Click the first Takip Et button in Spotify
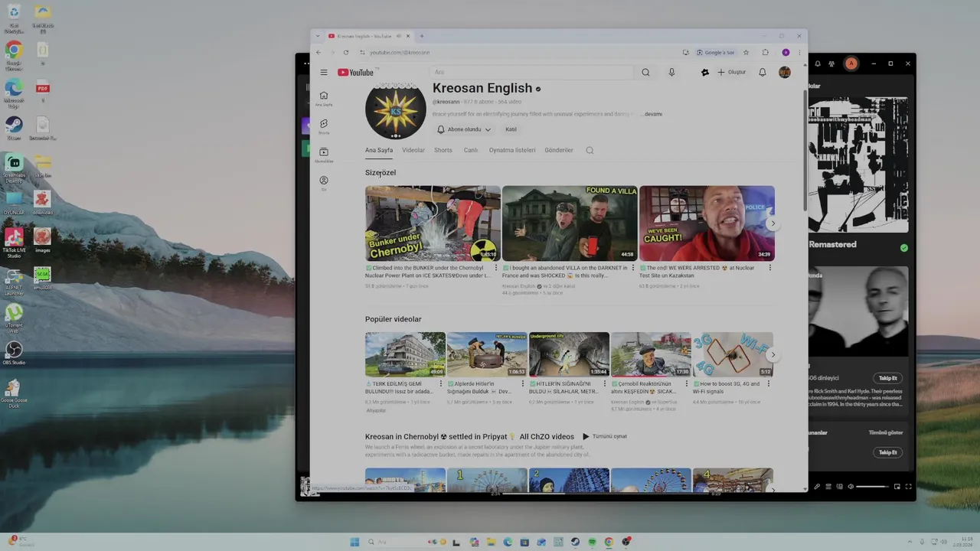 (887, 378)
